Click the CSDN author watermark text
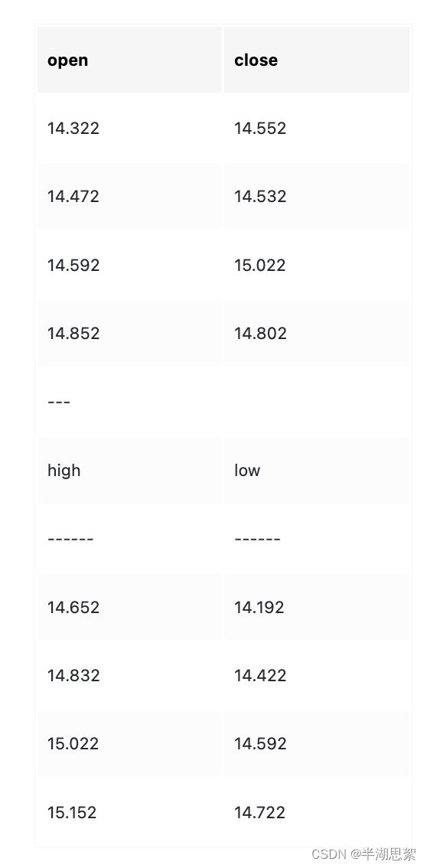The image size is (427, 868). 364,854
